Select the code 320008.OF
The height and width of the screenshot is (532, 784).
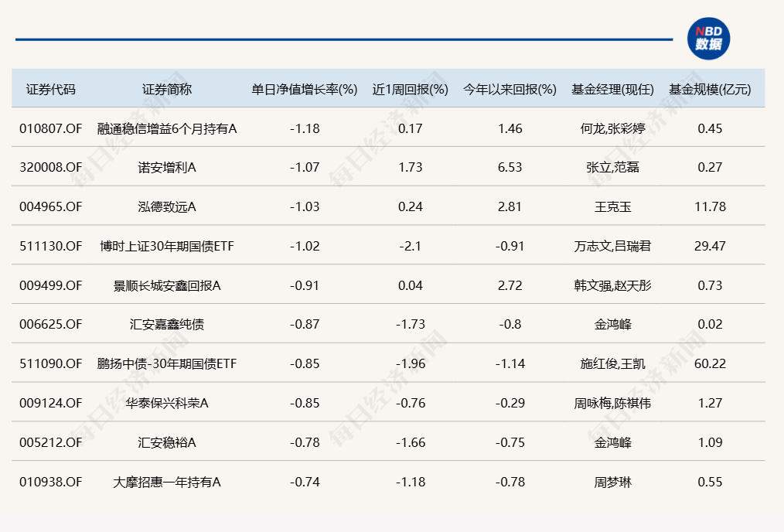point(51,167)
